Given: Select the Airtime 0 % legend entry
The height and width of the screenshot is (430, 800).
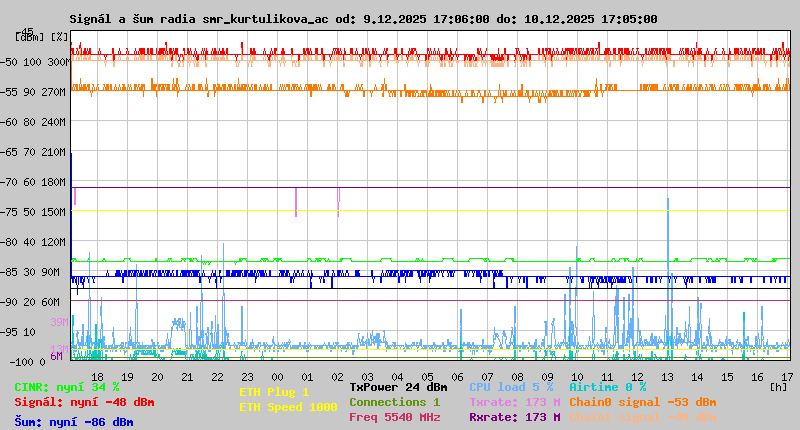Looking at the screenshot, I should point(607,387).
